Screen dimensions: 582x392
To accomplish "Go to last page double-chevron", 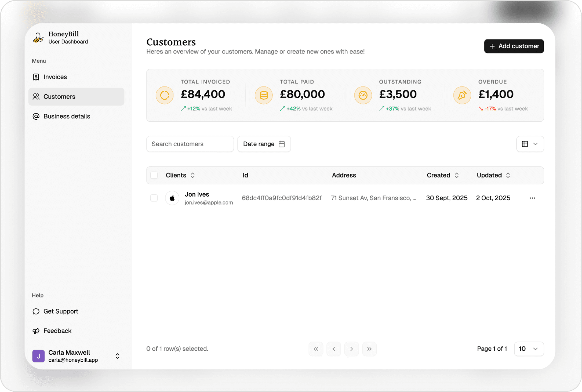I will point(369,349).
